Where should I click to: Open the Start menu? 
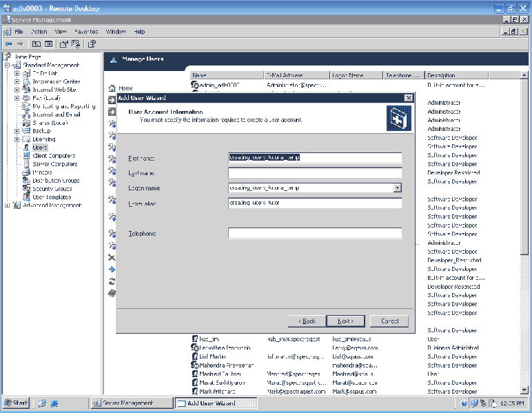click(17, 403)
